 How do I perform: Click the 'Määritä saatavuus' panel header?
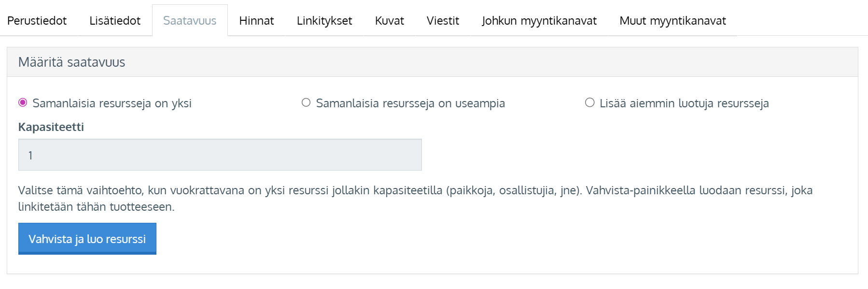(x=71, y=62)
